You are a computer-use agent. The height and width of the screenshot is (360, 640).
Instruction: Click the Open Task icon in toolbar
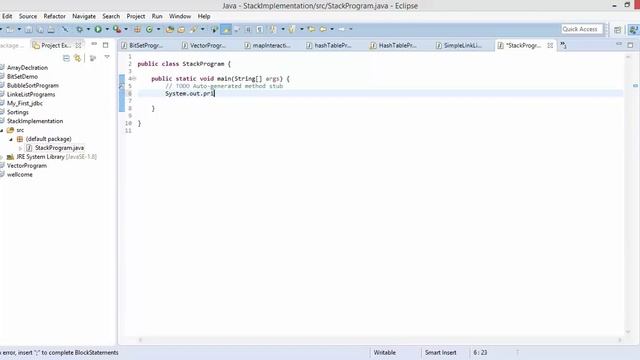181,29
